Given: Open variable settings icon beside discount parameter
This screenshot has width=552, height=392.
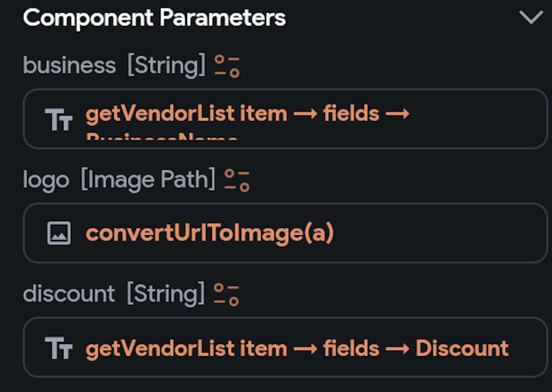Looking at the screenshot, I should [x=226, y=294].
